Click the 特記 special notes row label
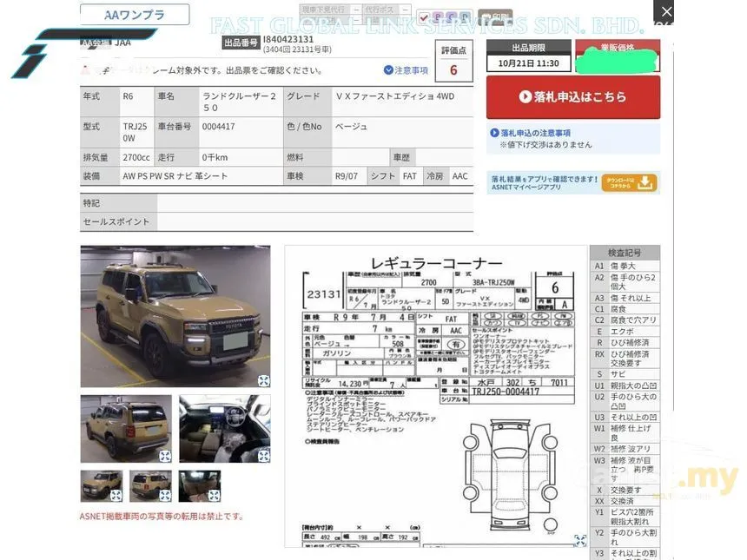Image resolution: width=747 pixels, height=560 pixels. coord(119,203)
